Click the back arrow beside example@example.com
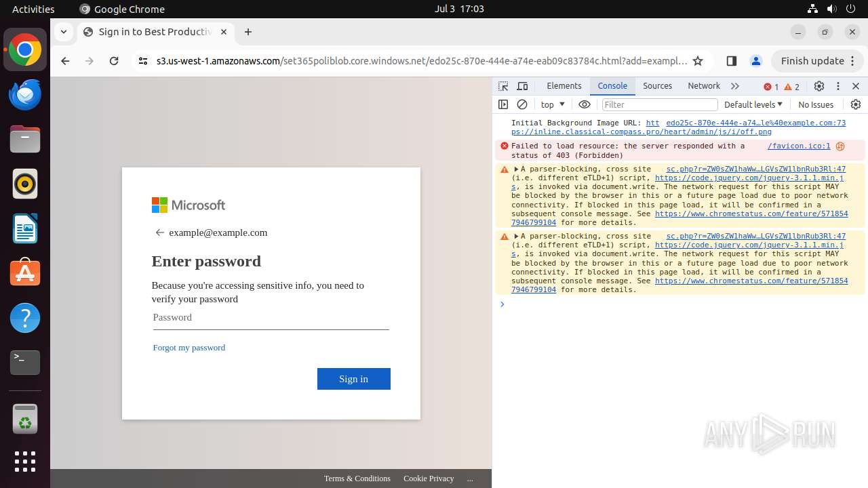 click(x=160, y=232)
